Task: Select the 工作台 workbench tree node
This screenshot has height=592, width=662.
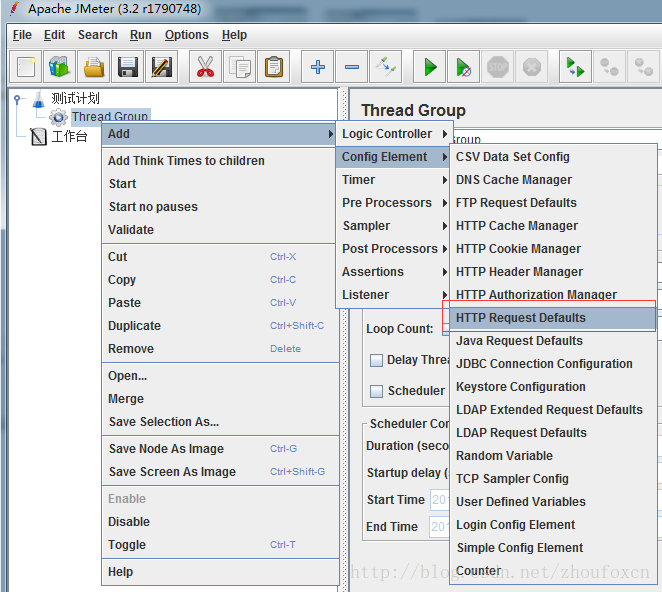Action: tap(69, 137)
